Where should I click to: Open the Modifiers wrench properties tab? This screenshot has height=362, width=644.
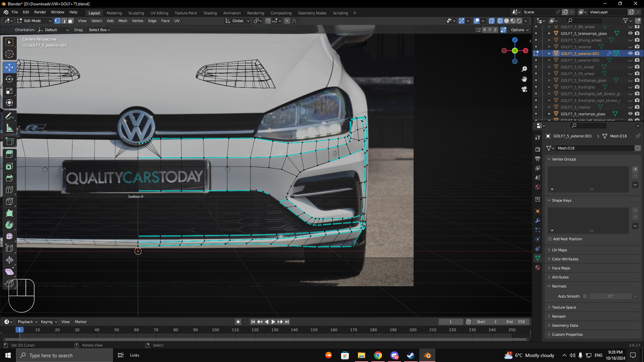[538, 221]
